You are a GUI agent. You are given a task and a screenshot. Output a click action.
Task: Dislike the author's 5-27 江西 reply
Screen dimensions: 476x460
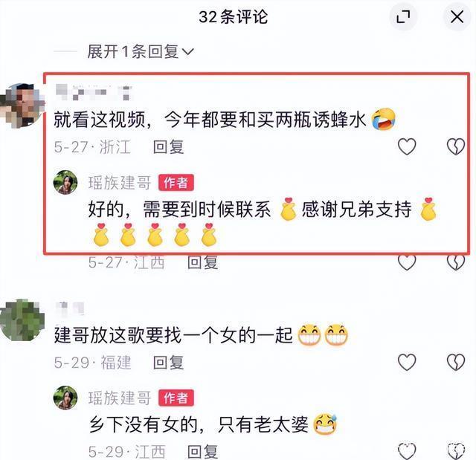coord(456,262)
